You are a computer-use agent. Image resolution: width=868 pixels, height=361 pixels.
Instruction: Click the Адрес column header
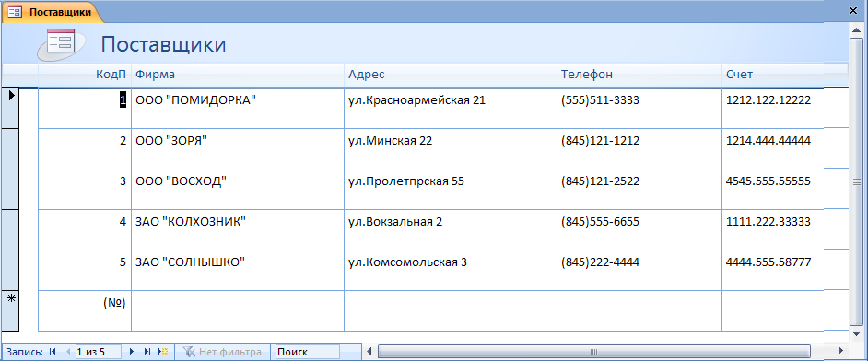point(451,75)
